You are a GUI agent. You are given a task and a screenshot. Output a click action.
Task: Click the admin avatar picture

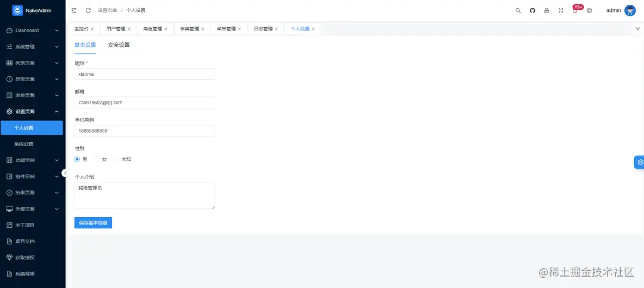630,11
